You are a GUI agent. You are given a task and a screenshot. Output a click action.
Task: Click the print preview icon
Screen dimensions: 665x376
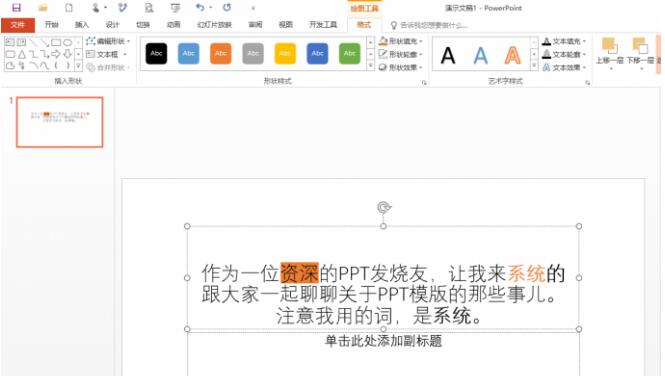pyautogui.click(x=149, y=8)
